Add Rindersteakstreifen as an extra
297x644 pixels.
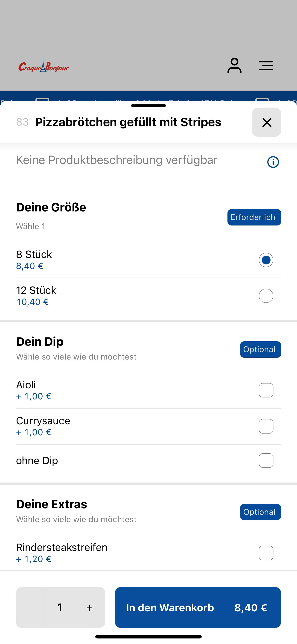click(266, 553)
